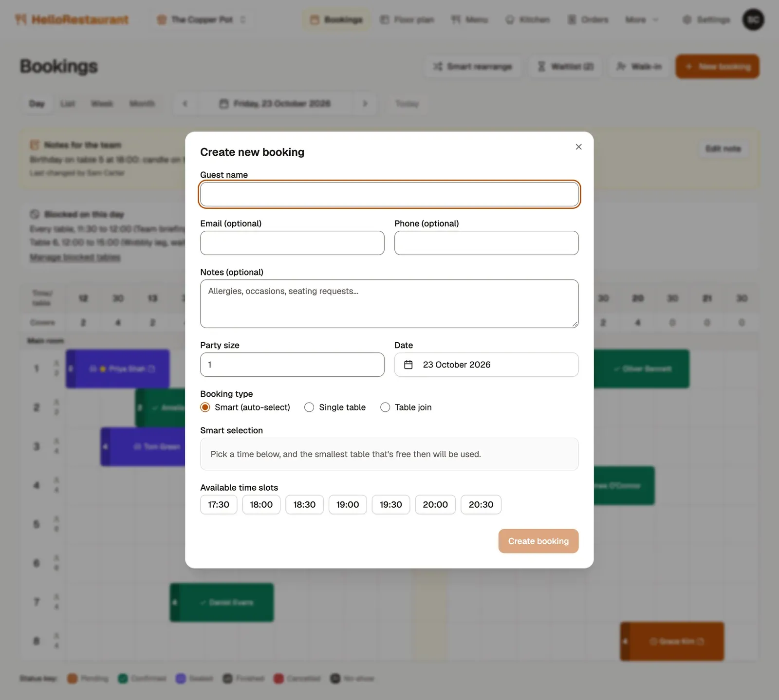Image resolution: width=779 pixels, height=700 pixels.
Task: Close the Create new booking dialog
Action: [578, 147]
